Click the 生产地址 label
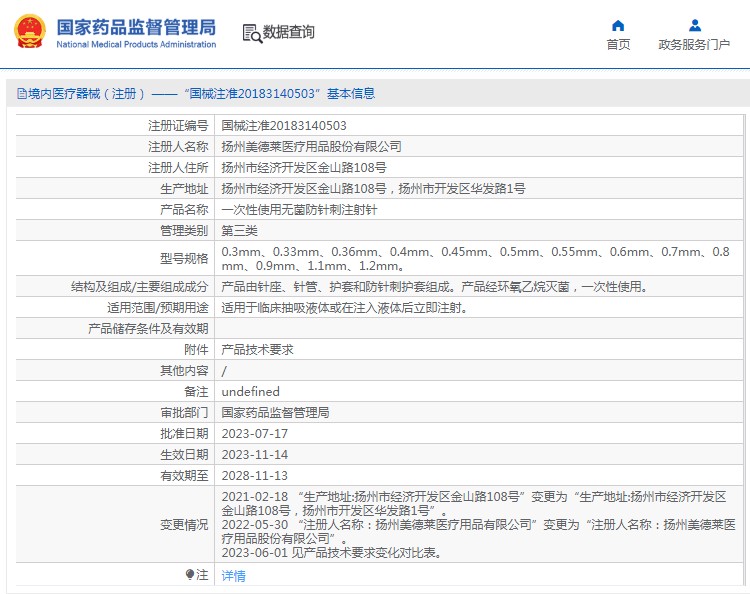Image resolution: width=750 pixels, height=594 pixels. [184, 189]
